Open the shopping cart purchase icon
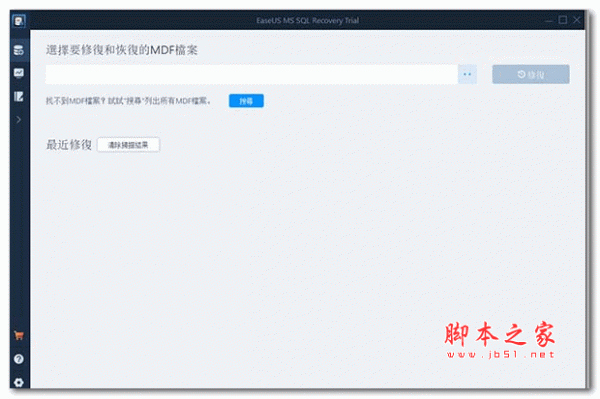 pyautogui.click(x=19, y=335)
